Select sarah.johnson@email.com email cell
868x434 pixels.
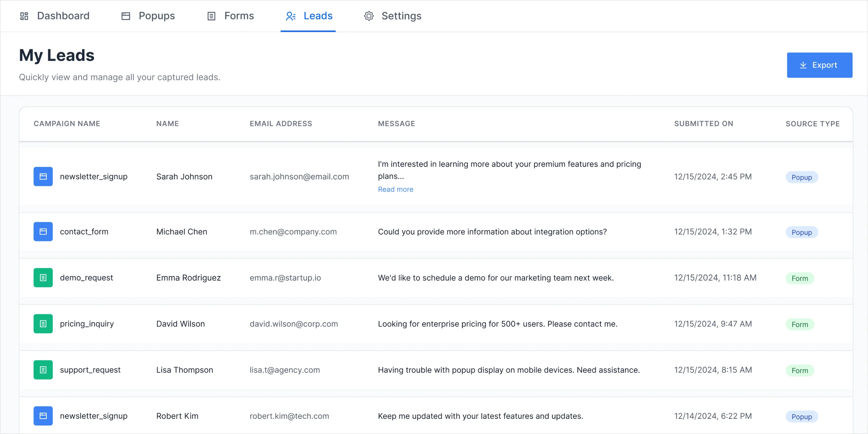[299, 177]
